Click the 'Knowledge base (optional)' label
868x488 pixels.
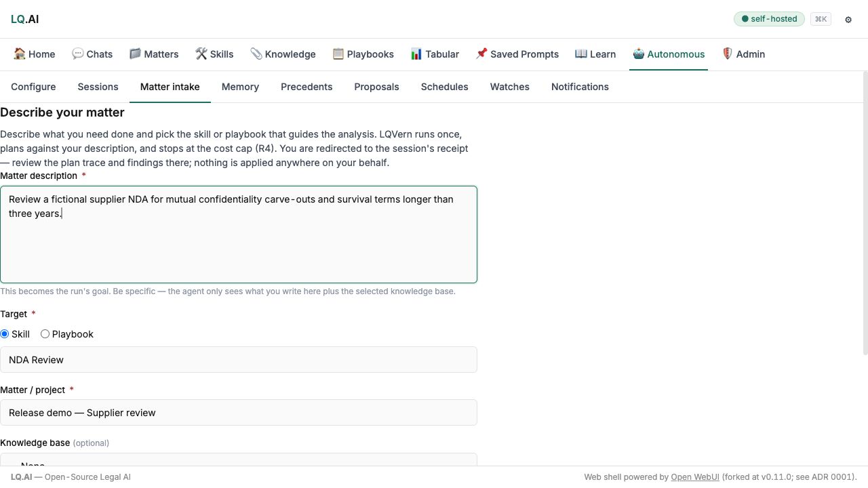54,443
